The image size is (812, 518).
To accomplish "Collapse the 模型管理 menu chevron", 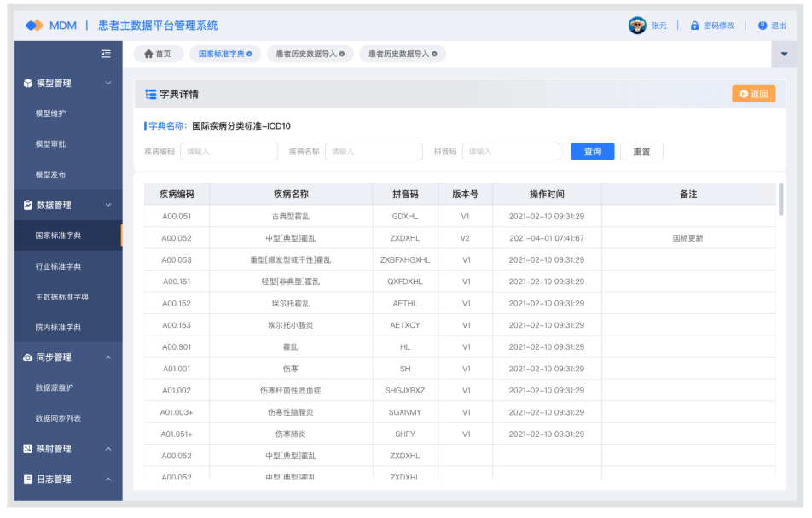I will click(108, 83).
